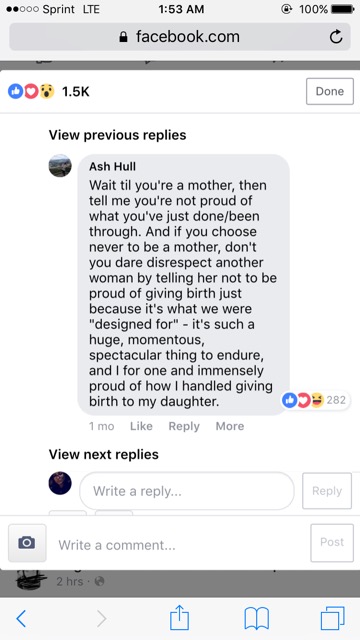Tap the Post button
The width and height of the screenshot is (360, 640).
pyautogui.click(x=332, y=543)
